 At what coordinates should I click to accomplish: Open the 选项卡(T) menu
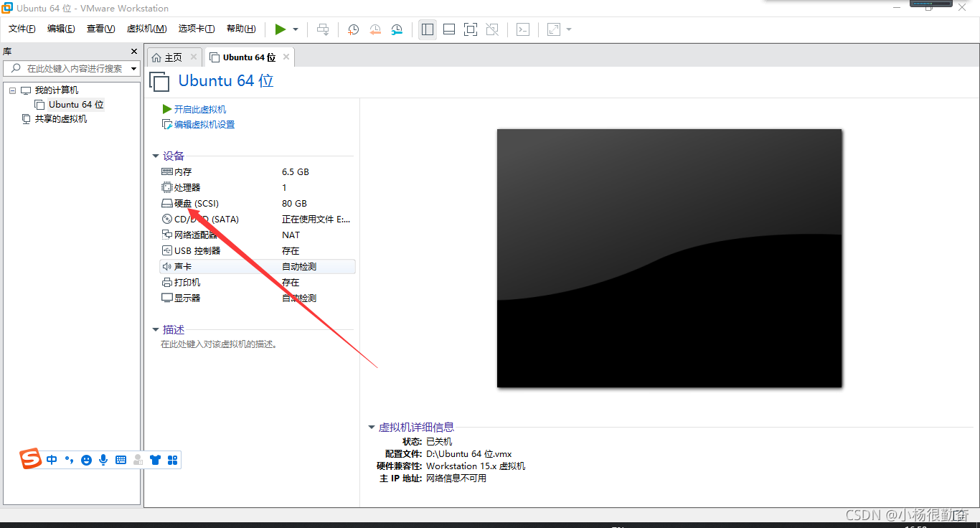pos(197,29)
